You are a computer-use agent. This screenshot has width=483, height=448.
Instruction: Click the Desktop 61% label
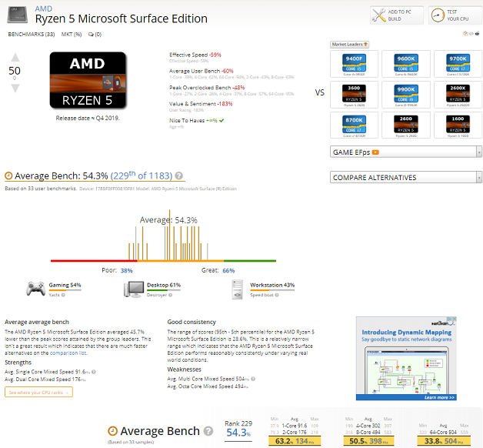(x=164, y=286)
